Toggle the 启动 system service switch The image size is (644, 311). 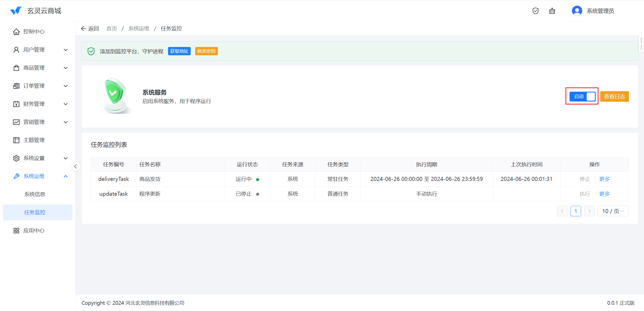(x=582, y=96)
